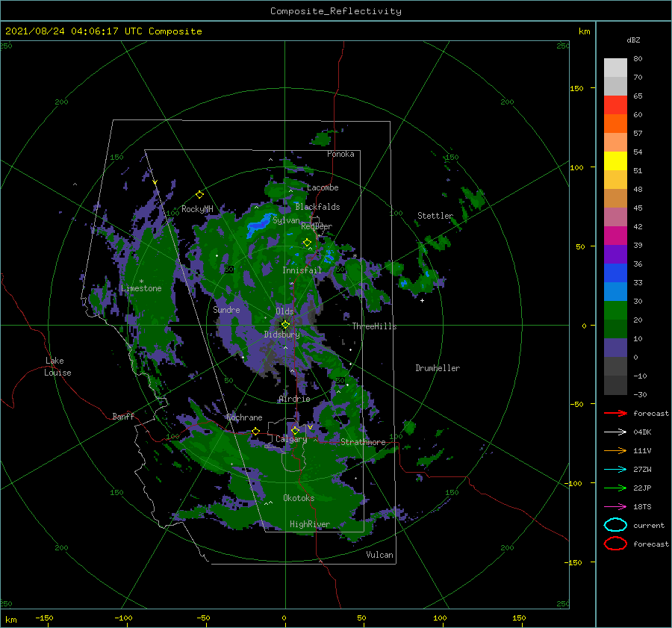Select the yellow legend swatch
The height and width of the screenshot is (628, 672).
pyautogui.click(x=615, y=161)
